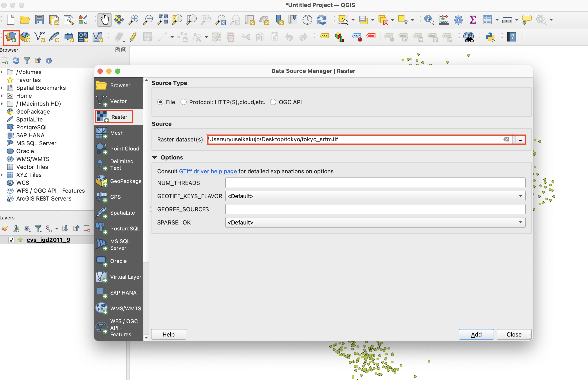Open GEOTIFF_KEYS_FLAVOR dropdown
Image resolution: width=588 pixels, height=380 pixels.
point(375,196)
